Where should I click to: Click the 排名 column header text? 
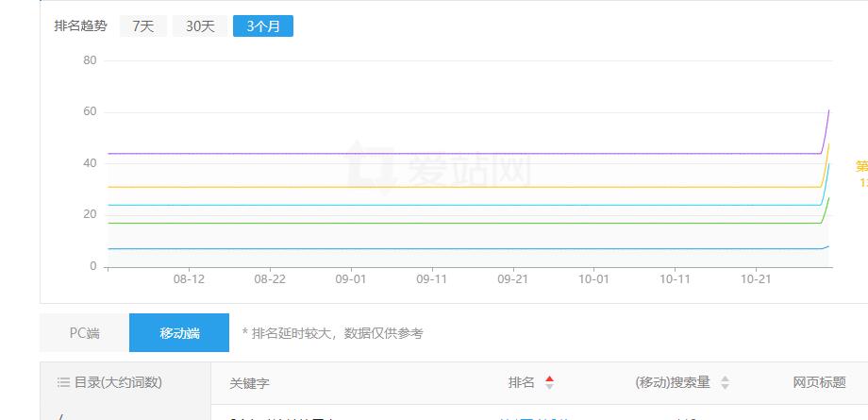[522, 382]
